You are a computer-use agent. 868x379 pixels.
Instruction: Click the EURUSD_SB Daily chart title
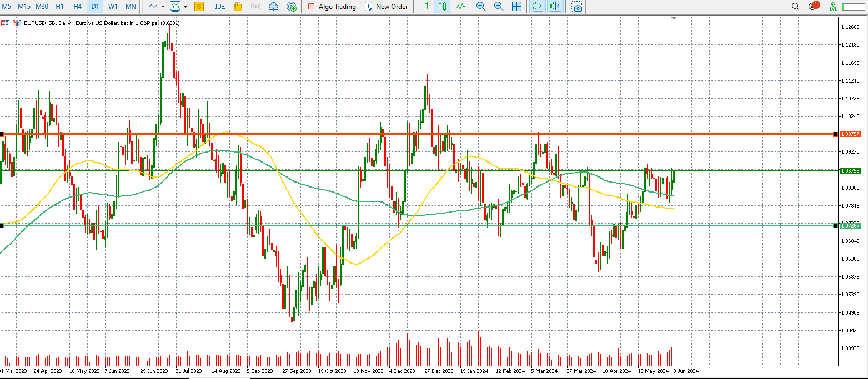[x=101, y=23]
